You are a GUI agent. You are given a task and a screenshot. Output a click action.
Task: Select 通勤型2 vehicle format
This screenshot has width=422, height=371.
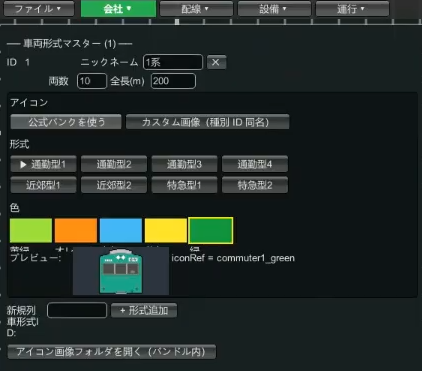[114, 164]
